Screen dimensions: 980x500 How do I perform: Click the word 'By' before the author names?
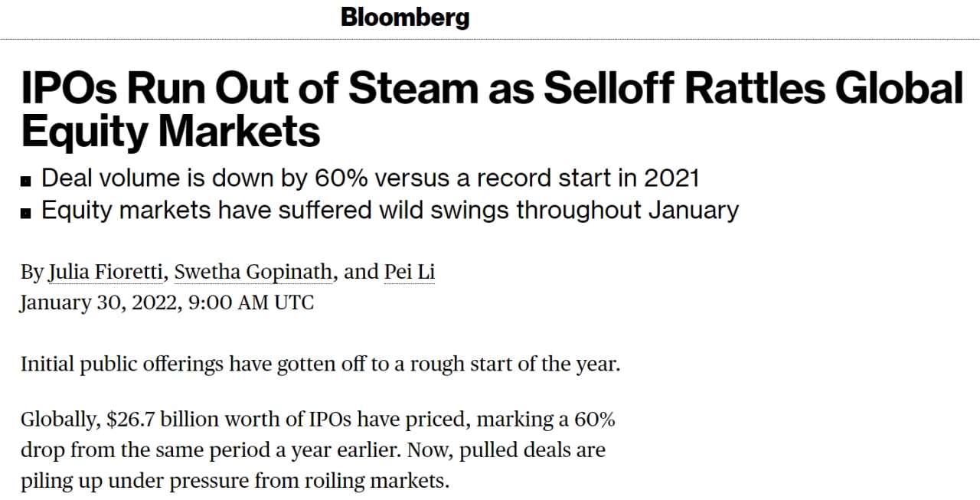pos(31,273)
